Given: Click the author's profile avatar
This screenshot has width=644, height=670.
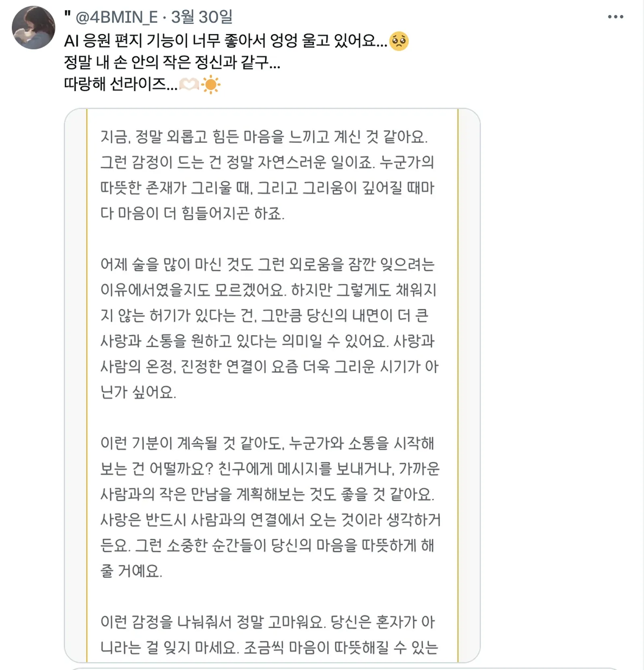Looking at the screenshot, I should pyautogui.click(x=33, y=27).
